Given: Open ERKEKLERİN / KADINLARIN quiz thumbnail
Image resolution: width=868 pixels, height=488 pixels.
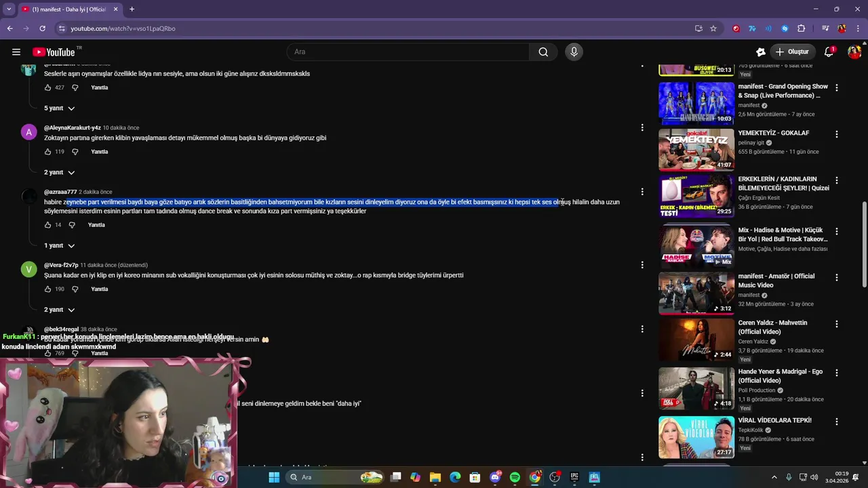Looking at the screenshot, I should coord(696,197).
